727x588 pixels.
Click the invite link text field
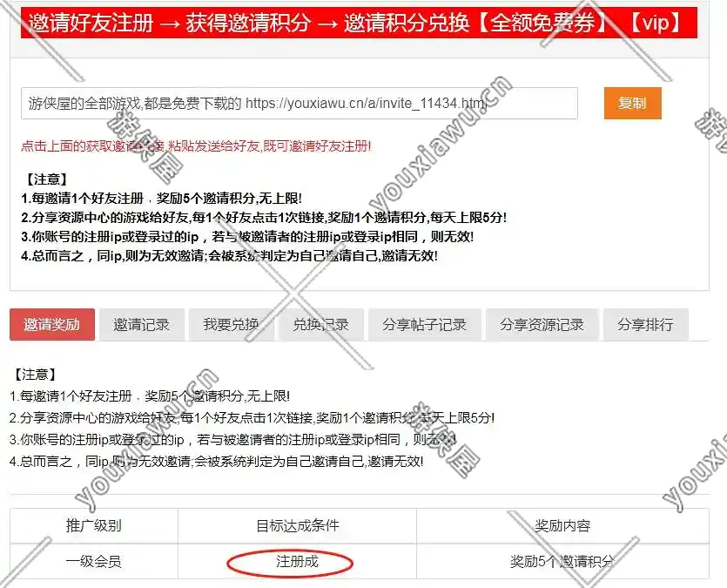299,104
